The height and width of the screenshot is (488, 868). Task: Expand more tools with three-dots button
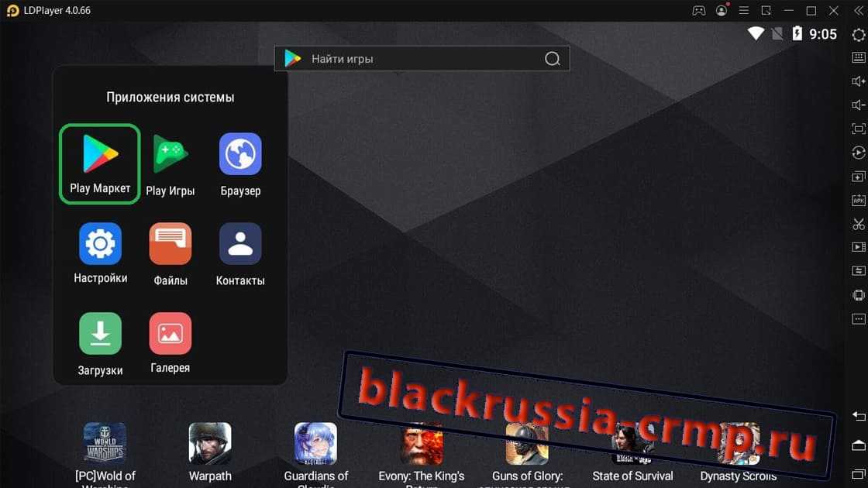click(859, 318)
